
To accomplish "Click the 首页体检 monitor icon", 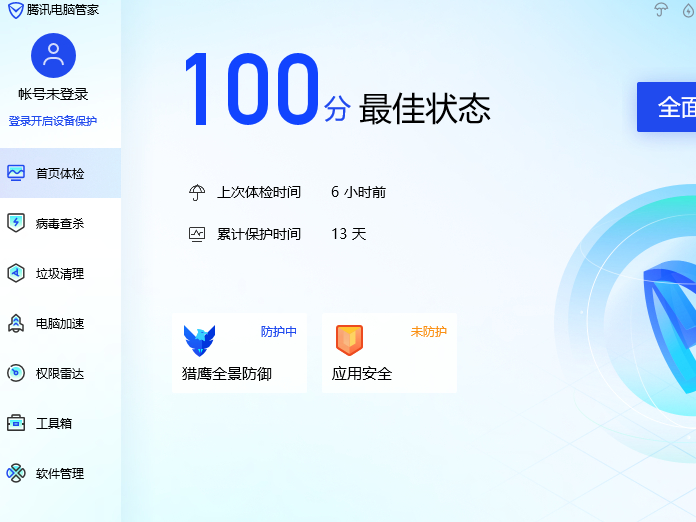I will [x=16, y=173].
